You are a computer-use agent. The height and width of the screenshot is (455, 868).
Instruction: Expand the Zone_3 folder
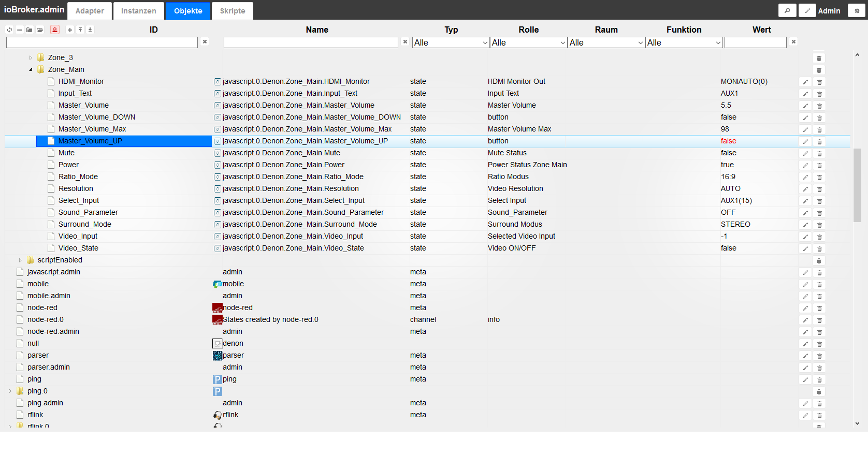tap(31, 57)
